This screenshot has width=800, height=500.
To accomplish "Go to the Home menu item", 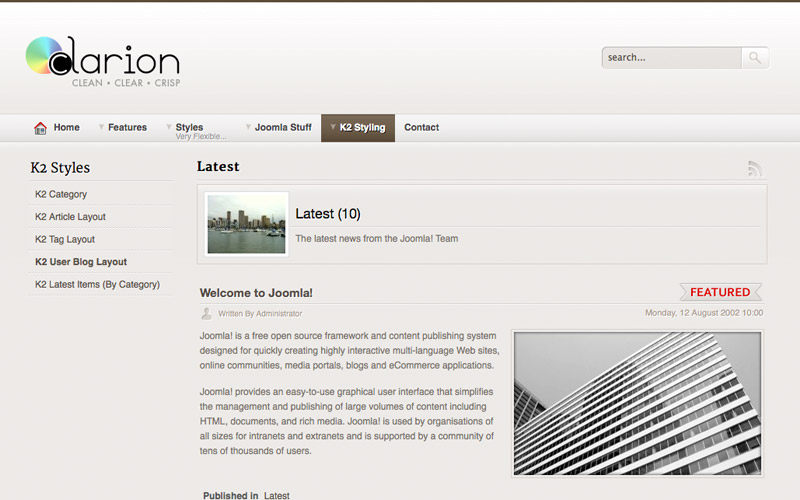I will click(x=66, y=127).
